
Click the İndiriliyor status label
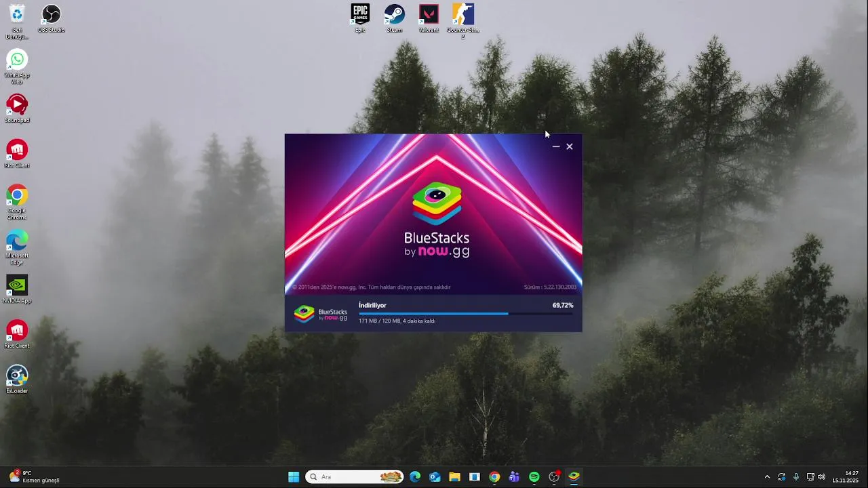click(372, 305)
